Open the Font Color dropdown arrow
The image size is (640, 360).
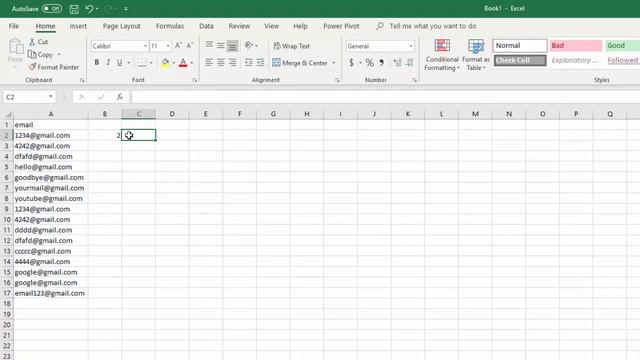(x=192, y=63)
